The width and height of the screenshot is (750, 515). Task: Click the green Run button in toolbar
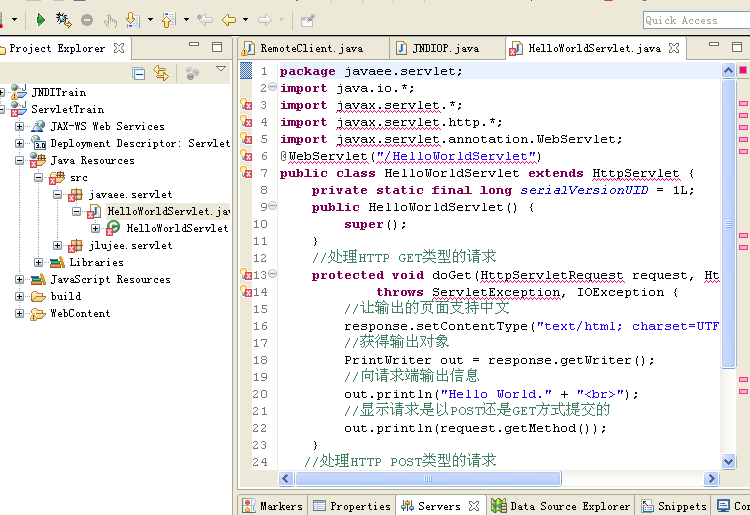(41, 19)
